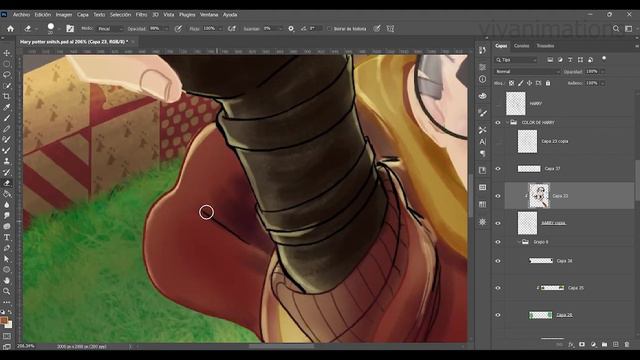Screen dimensions: 640x360
Task: Lock all for the selected layer
Action: (548, 83)
